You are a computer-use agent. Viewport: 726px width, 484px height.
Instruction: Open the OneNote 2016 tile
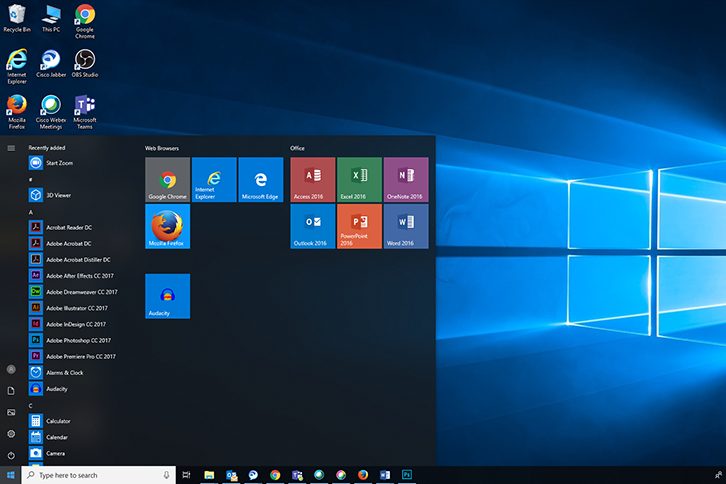(405, 179)
